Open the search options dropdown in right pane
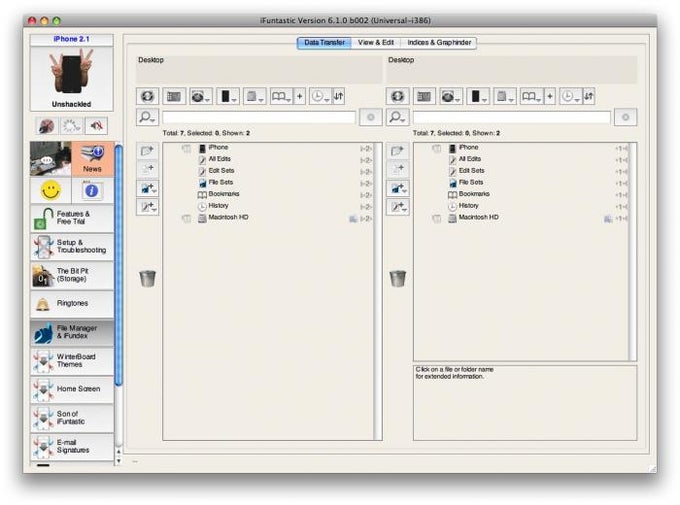The image size is (680, 505). click(398, 117)
